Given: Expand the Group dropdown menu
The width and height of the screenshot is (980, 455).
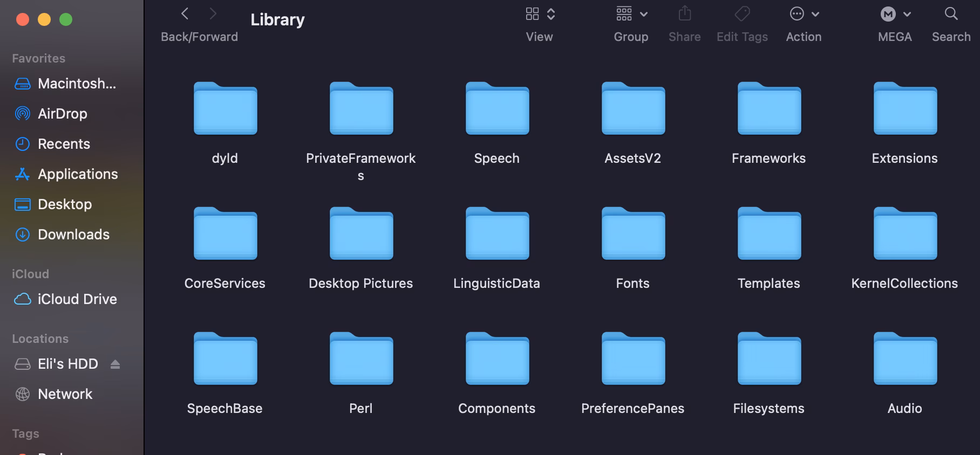Looking at the screenshot, I should coord(631,14).
